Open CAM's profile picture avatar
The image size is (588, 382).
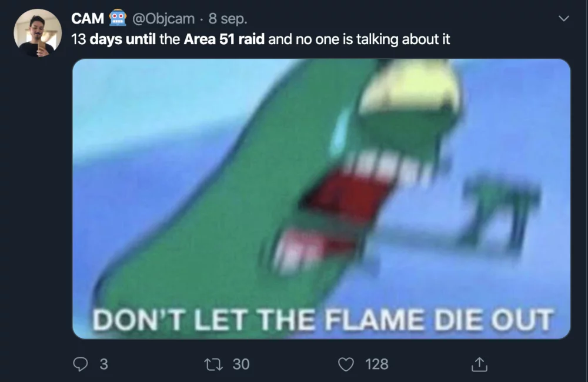click(38, 33)
